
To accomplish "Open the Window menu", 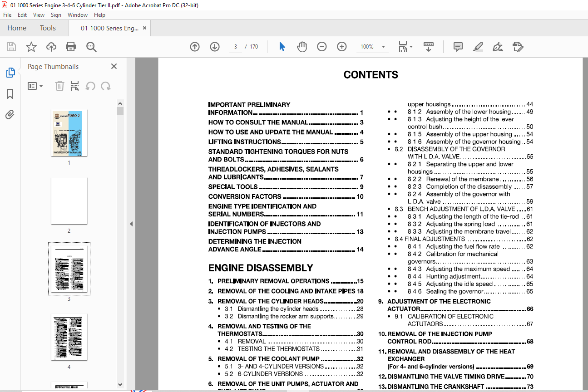I will (x=78, y=15).
